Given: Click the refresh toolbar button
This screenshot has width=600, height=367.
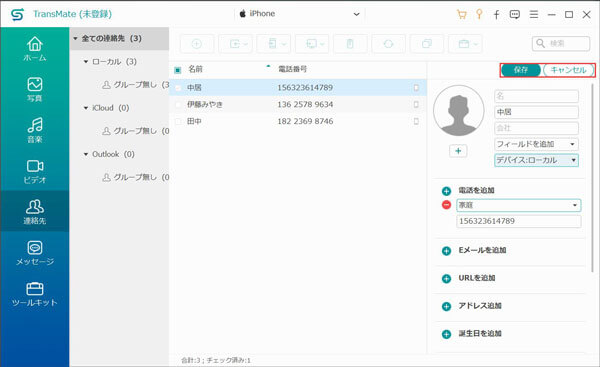Looking at the screenshot, I should (x=388, y=44).
